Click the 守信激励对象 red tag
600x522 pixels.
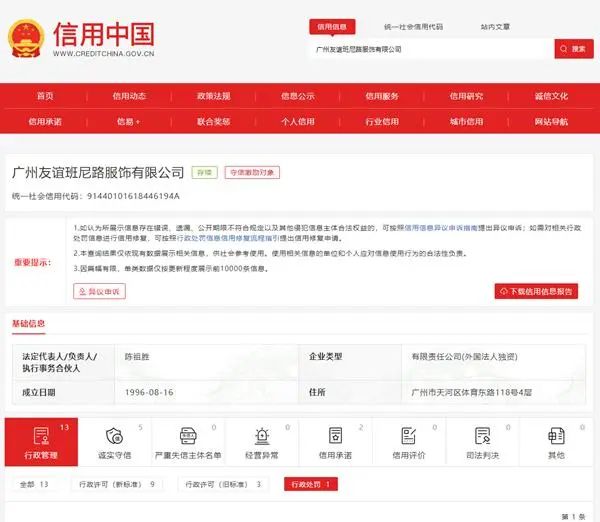pos(252,173)
